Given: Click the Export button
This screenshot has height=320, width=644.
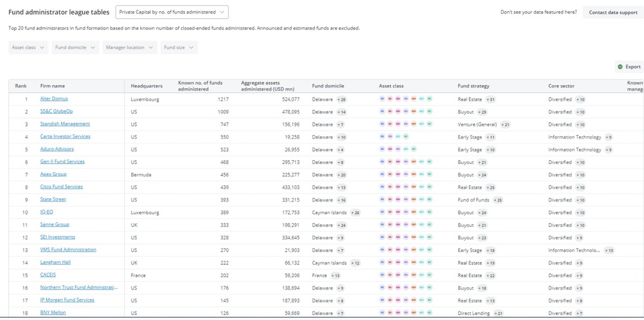Looking at the screenshot, I should (x=628, y=66).
